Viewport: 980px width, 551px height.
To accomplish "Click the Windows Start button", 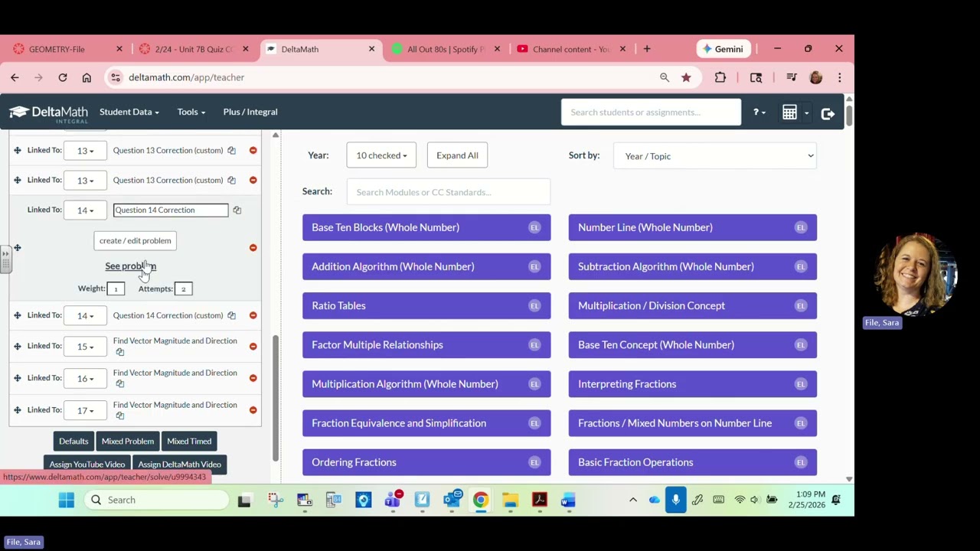I will point(67,500).
